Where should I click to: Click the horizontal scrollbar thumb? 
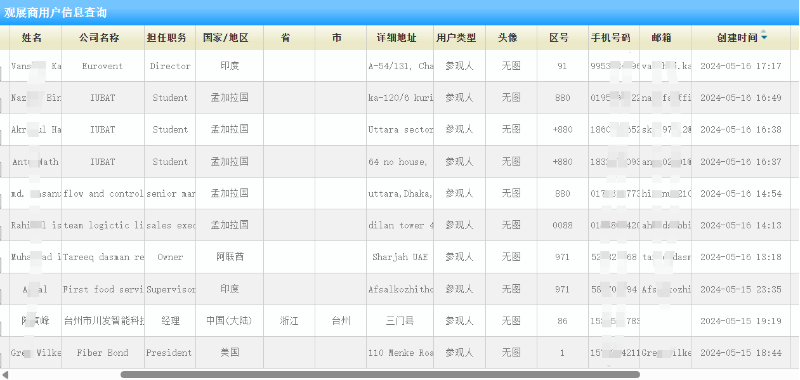coord(380,375)
